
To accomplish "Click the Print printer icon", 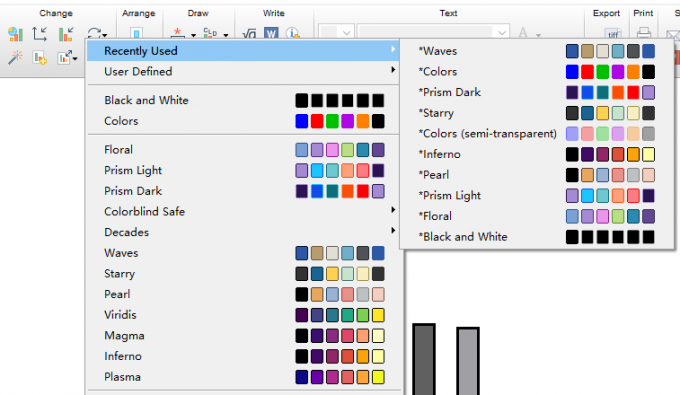I will coord(644,33).
